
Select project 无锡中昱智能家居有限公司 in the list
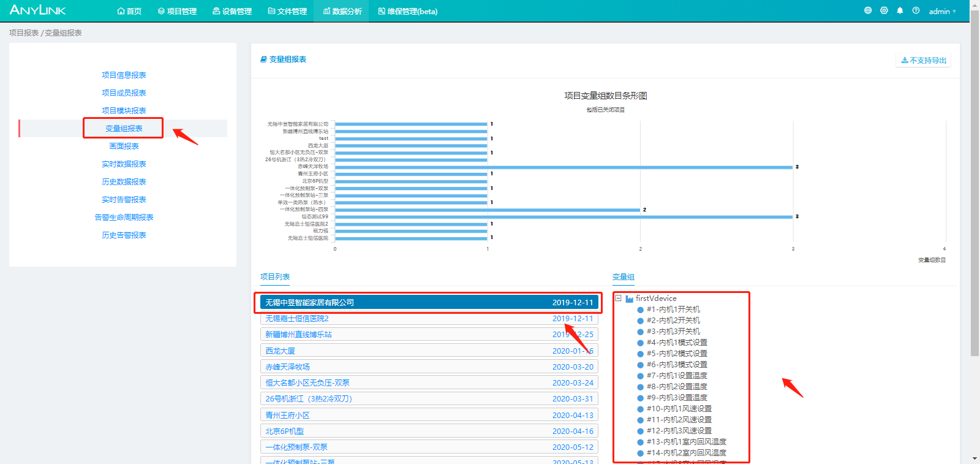click(x=429, y=302)
